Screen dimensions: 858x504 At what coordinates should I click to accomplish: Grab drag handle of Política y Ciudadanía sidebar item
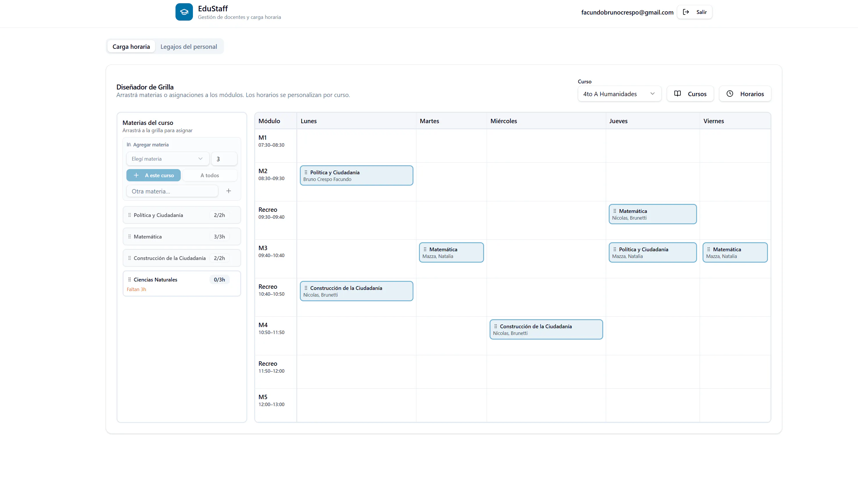[129, 215]
